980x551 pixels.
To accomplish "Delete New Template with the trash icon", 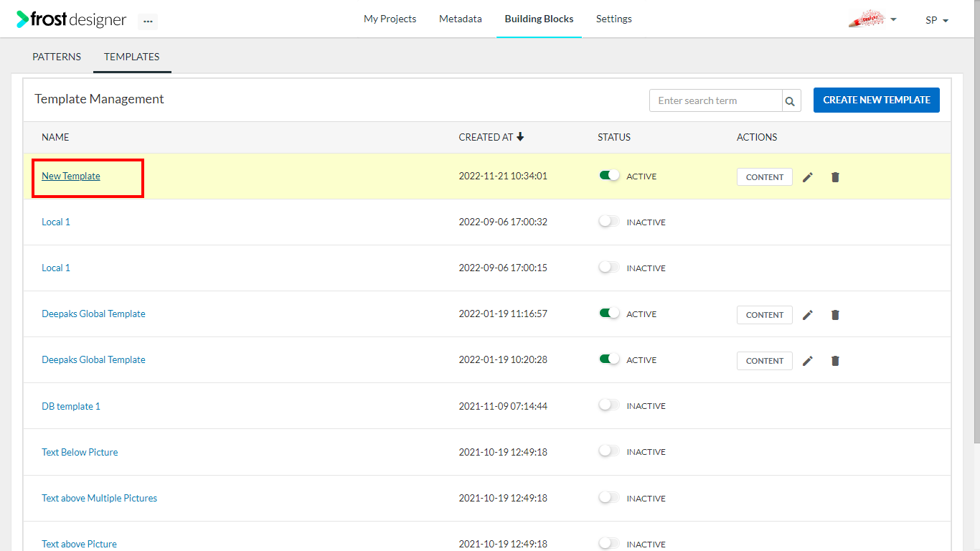I will (x=835, y=177).
